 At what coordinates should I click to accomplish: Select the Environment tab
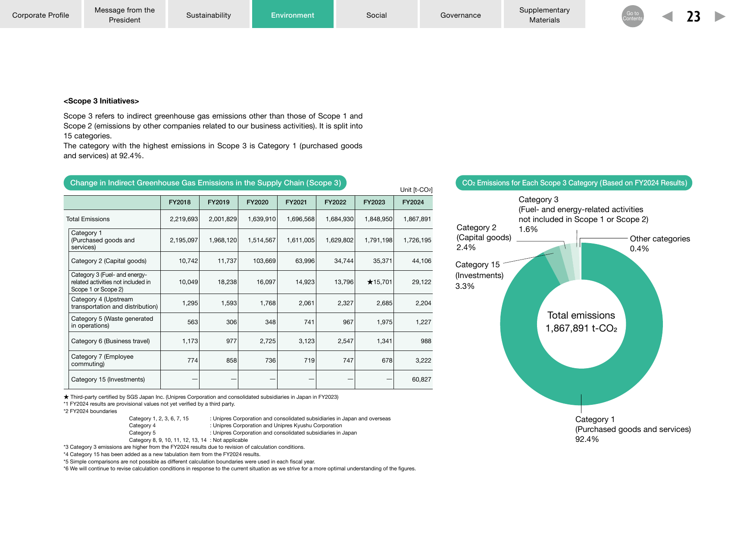293,14
